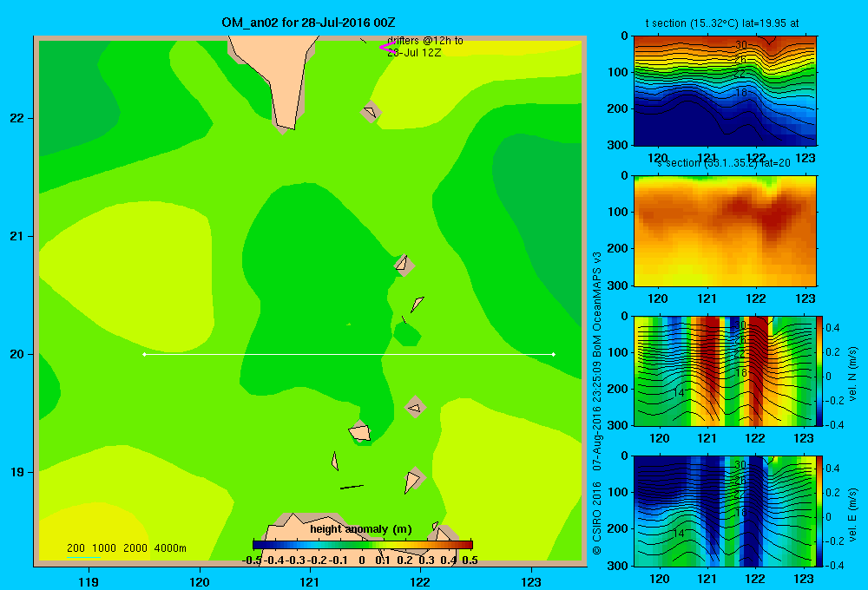868x590 pixels.
Task: Open the northward velocity section plot
Action: tap(725, 370)
